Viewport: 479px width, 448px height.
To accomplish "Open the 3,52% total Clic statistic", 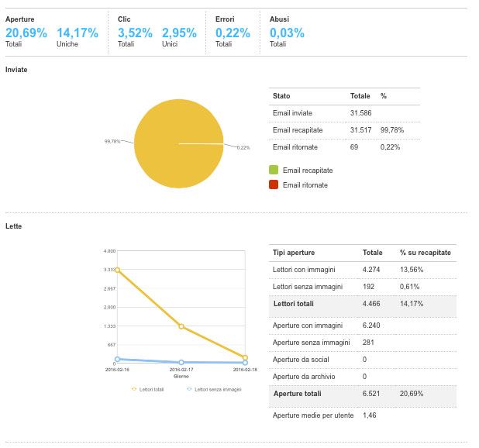I will pos(136,33).
